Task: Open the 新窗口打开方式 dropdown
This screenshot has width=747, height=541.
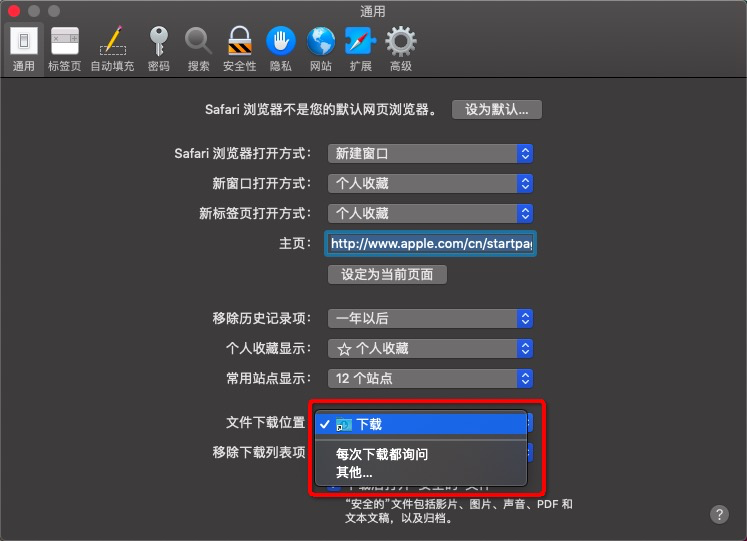Action: [x=430, y=183]
